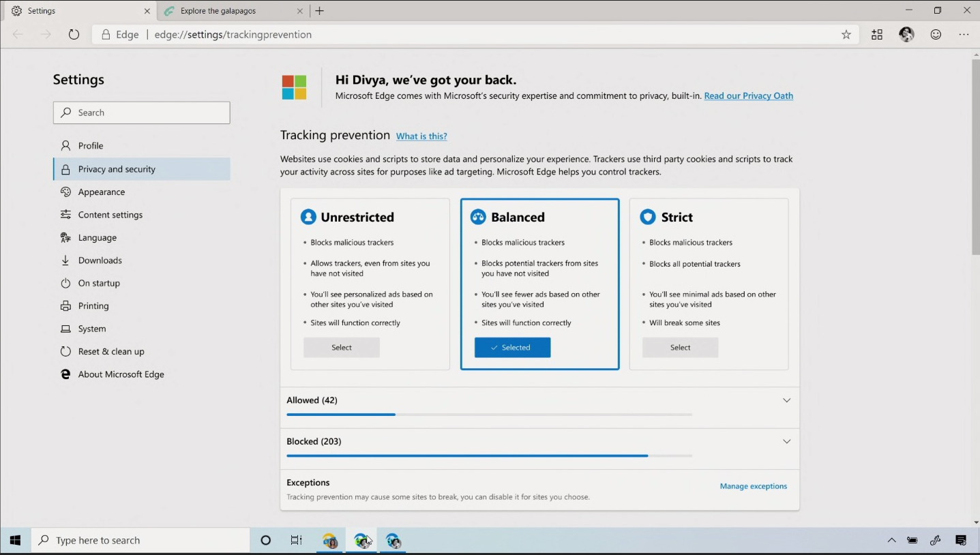Image resolution: width=980 pixels, height=555 pixels.
Task: Open Privacy and security section
Action: 142,169
